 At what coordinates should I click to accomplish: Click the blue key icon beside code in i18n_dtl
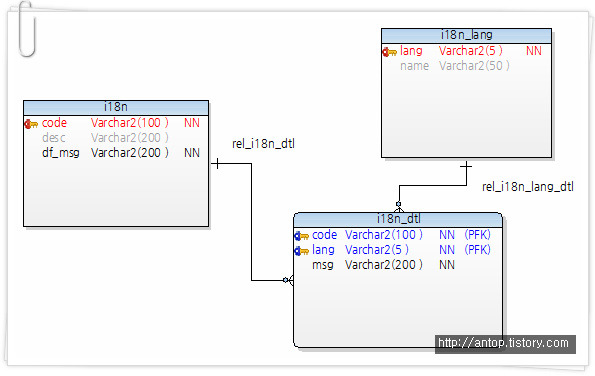302,236
